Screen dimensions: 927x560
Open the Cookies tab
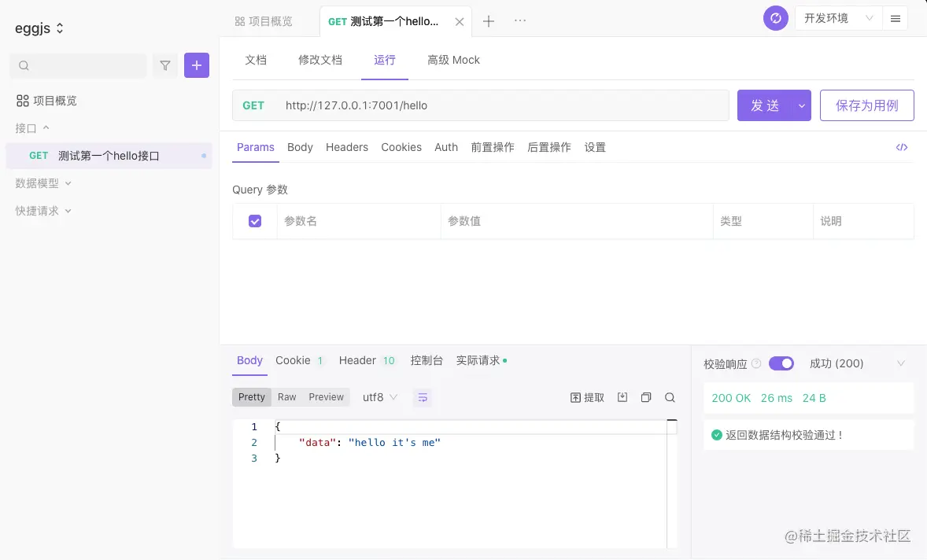[401, 147]
